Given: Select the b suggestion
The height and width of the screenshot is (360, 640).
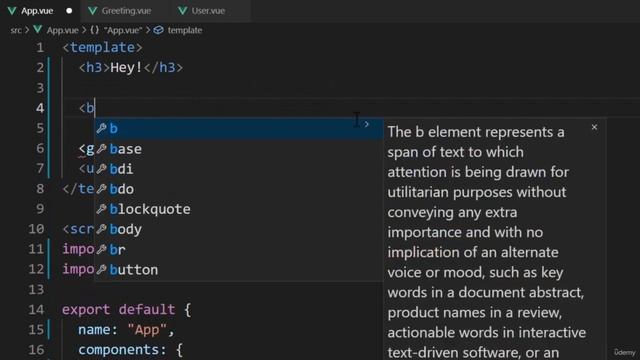Looking at the screenshot, I should pyautogui.click(x=239, y=129).
